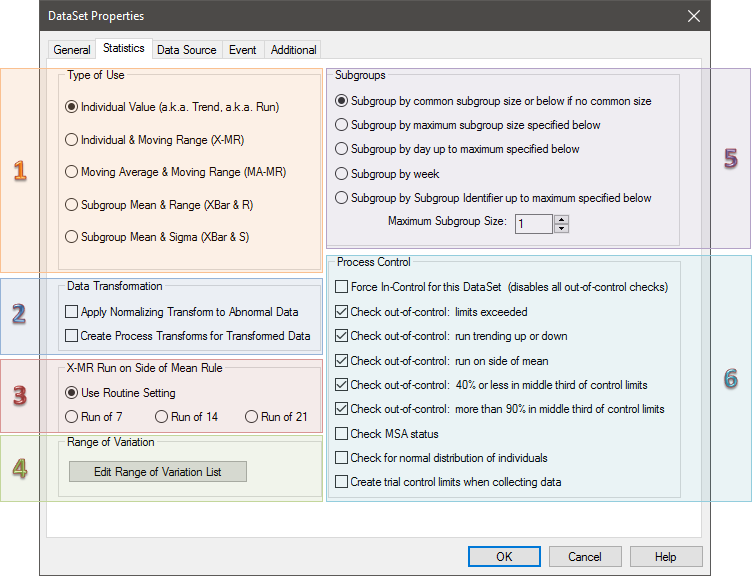Open the Additional tab

[x=293, y=49]
